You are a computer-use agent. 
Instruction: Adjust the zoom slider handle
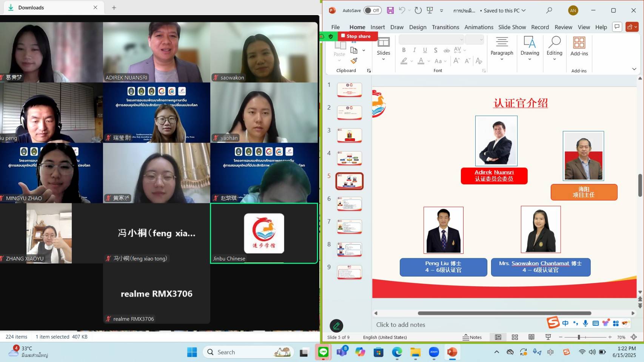pyautogui.click(x=579, y=337)
